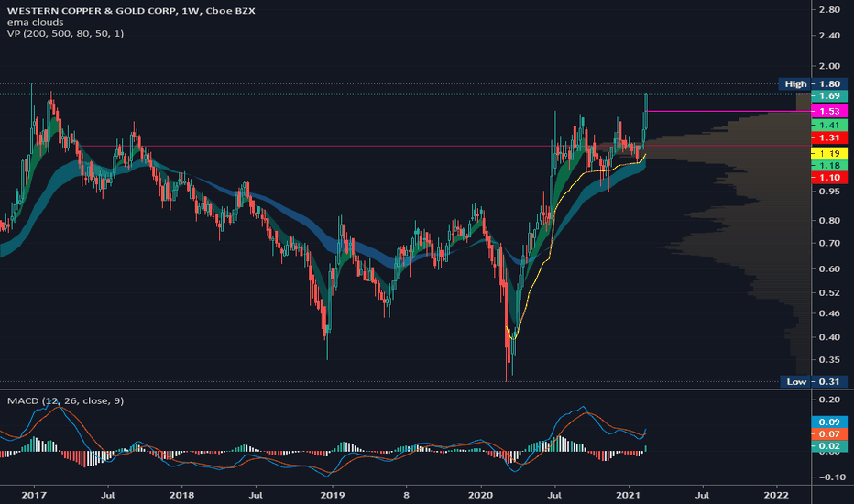Click the red 1.10 price tag
The height and width of the screenshot is (504, 854).
pyautogui.click(x=829, y=178)
